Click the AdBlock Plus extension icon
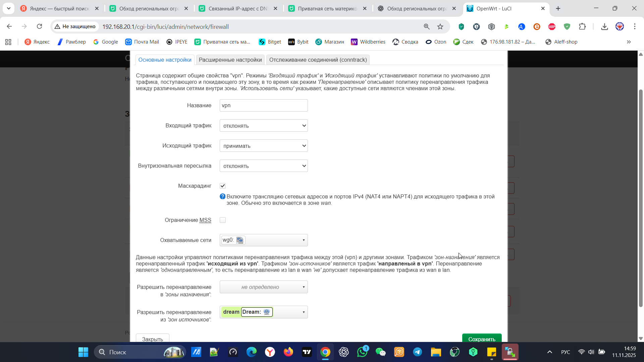 (x=552, y=26)
